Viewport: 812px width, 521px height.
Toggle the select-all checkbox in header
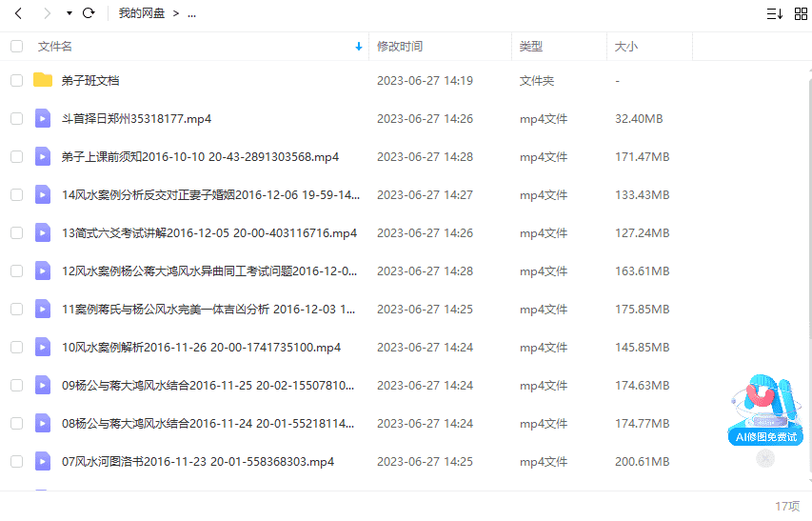click(x=16, y=46)
